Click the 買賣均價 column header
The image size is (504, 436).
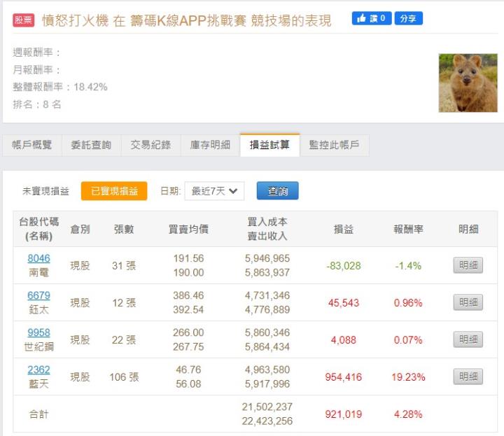click(x=188, y=229)
